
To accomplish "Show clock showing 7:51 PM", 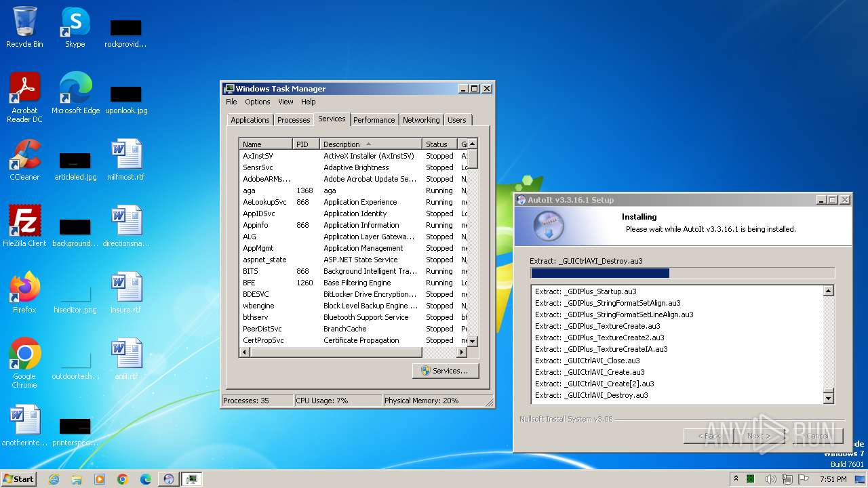I will tap(833, 479).
